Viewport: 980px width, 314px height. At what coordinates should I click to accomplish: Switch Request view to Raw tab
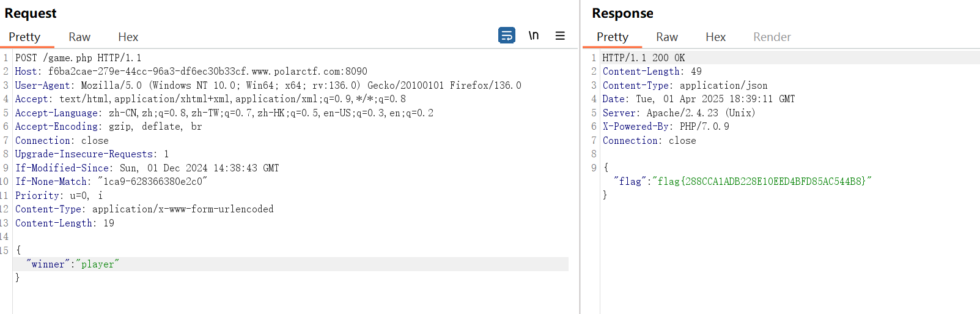(x=79, y=37)
